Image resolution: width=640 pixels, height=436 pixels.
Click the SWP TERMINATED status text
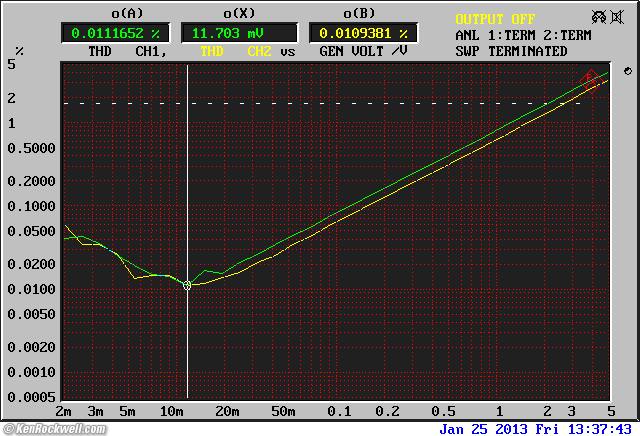(511, 51)
